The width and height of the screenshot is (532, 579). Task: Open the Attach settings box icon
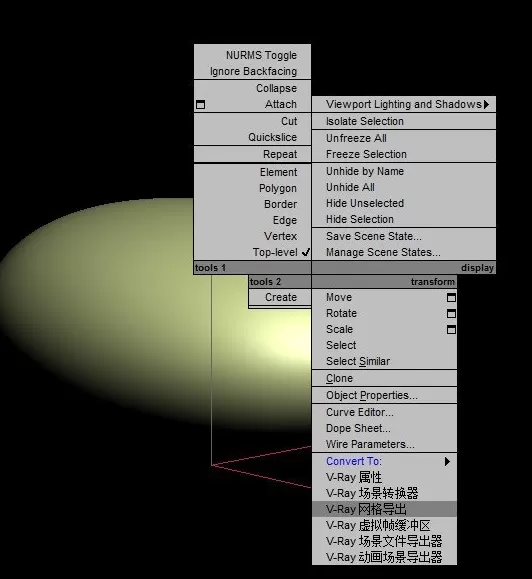click(200, 105)
